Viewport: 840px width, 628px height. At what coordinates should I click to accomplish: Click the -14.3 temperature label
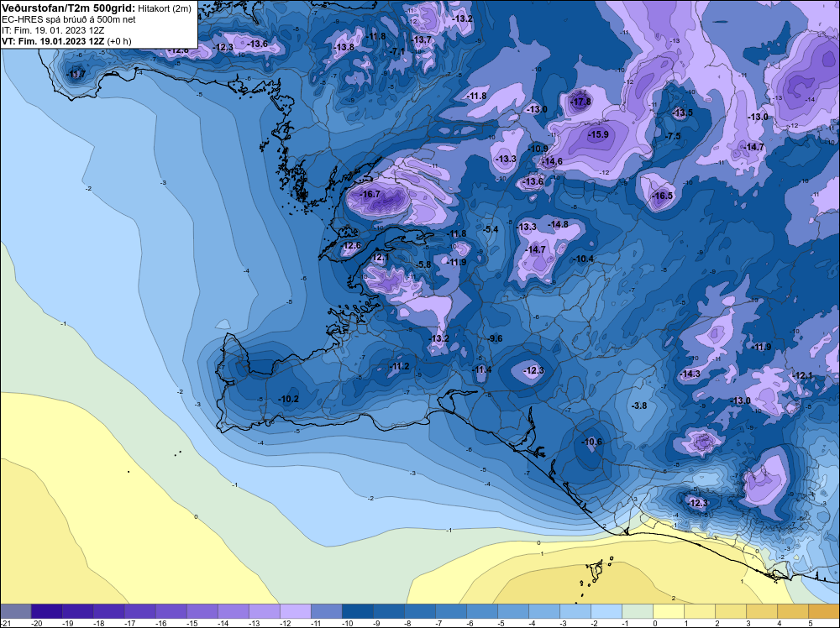[x=690, y=374]
